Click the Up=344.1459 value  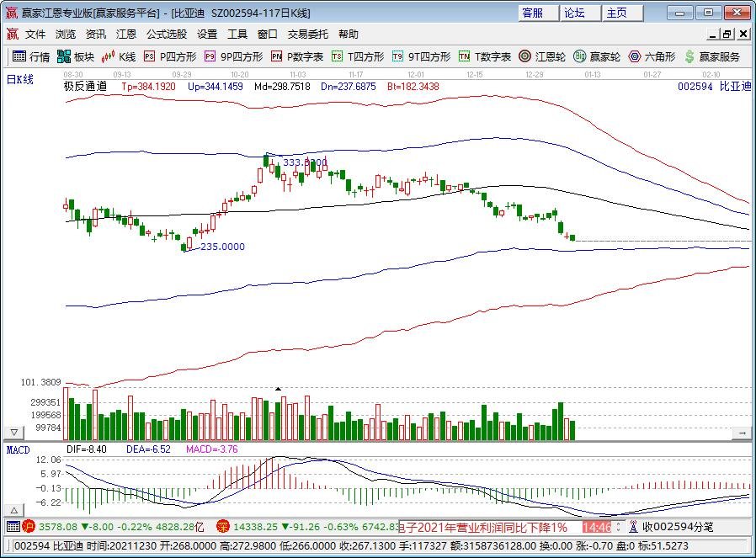click(x=215, y=87)
